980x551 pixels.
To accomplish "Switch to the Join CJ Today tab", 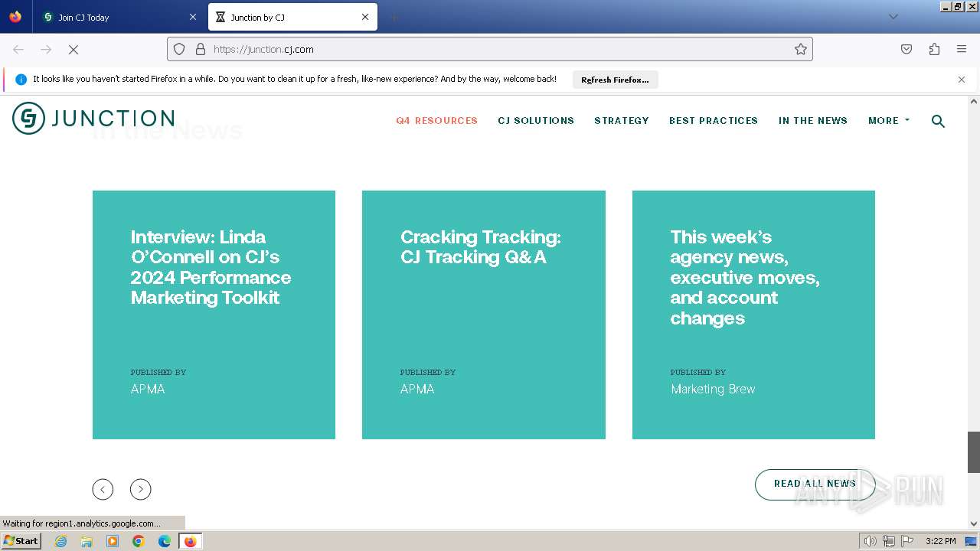I will click(119, 17).
